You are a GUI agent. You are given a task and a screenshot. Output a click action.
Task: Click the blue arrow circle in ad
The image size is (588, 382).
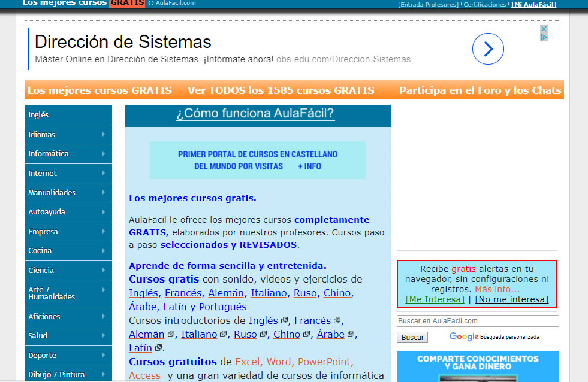tap(487, 48)
